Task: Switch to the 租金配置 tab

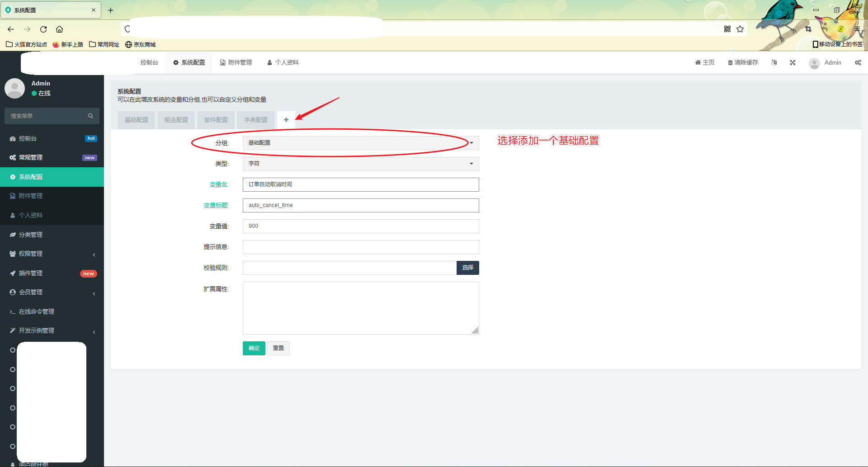Action: pyautogui.click(x=176, y=120)
